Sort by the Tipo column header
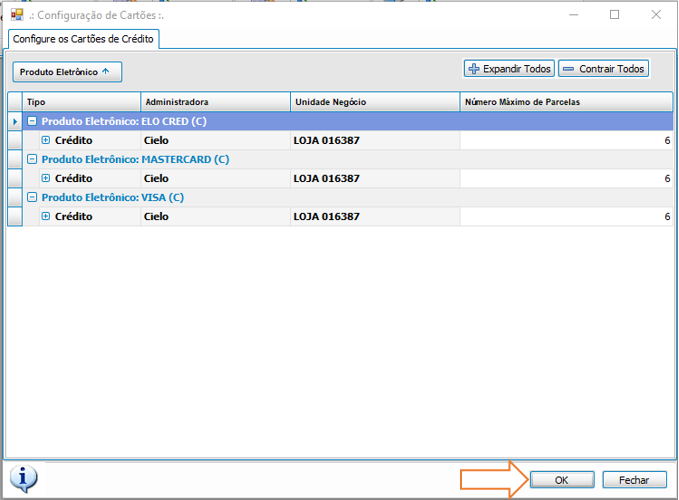This screenshot has width=679, height=500. click(x=81, y=102)
